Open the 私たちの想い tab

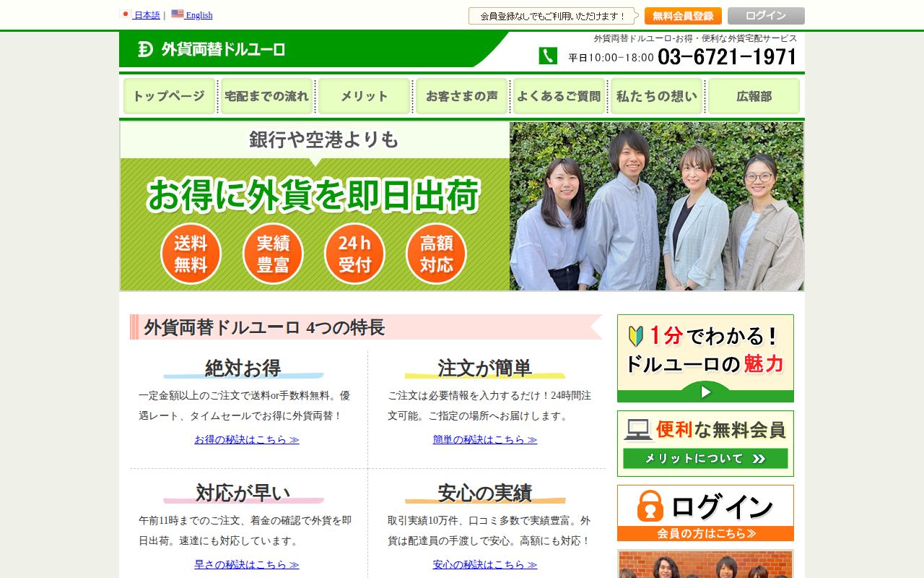tap(656, 95)
